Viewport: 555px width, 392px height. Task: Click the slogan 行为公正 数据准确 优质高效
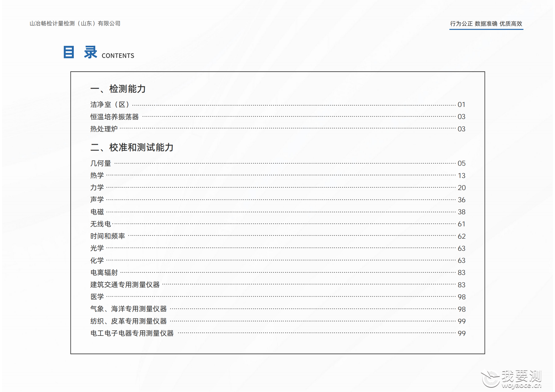click(486, 24)
